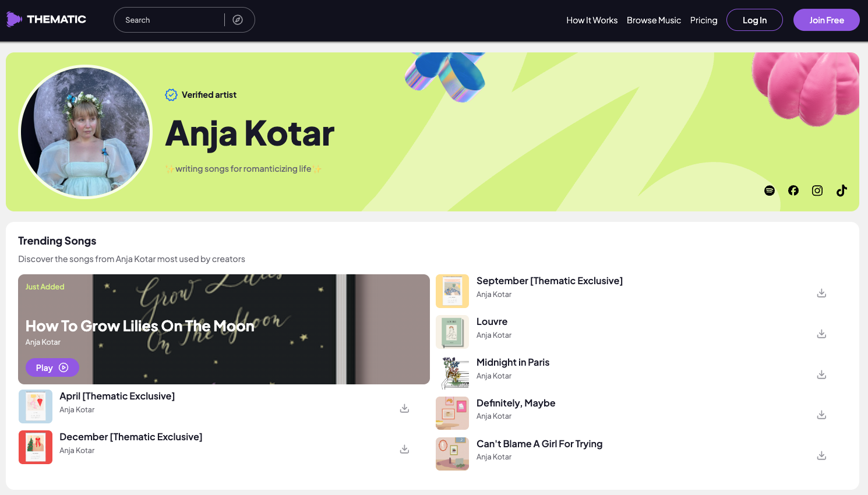Image resolution: width=868 pixels, height=495 pixels.
Task: Open December [Thematic Exclusive] song title
Action: (x=131, y=437)
